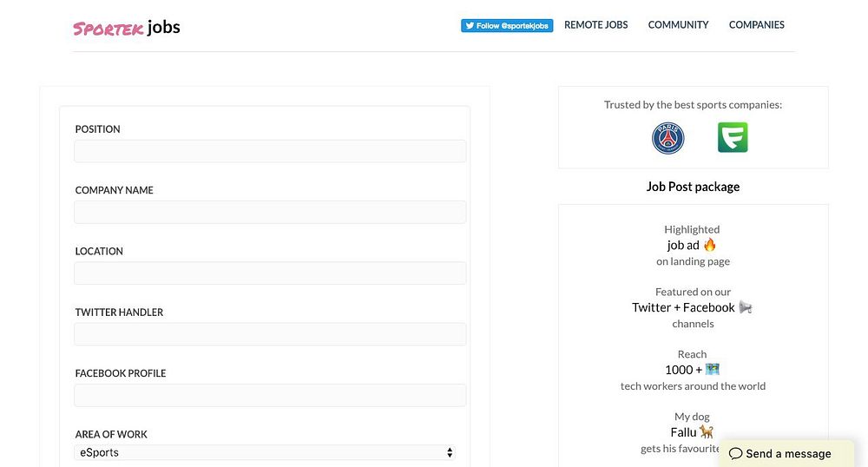Click the 'Twitter + Facebook' text

coord(683,307)
